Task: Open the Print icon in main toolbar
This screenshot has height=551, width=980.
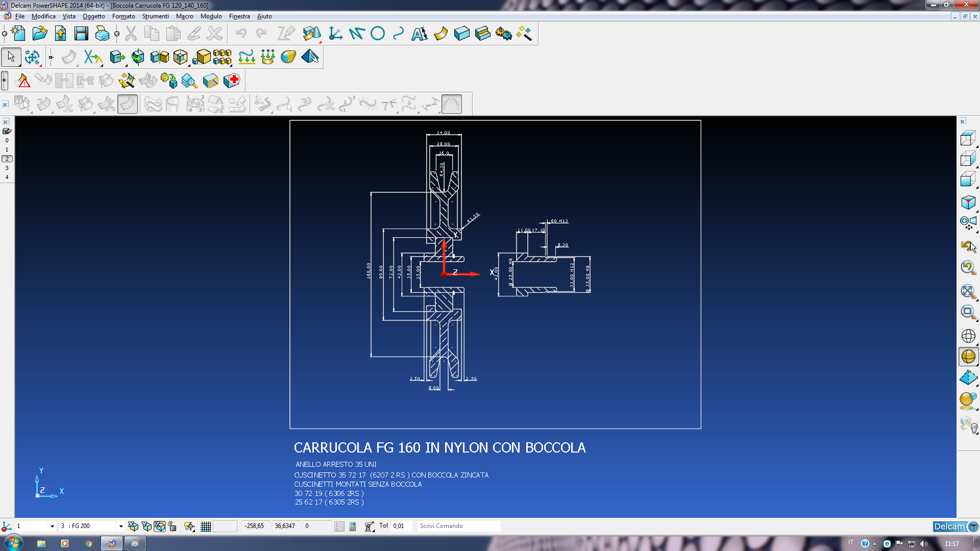Action: 102,34
